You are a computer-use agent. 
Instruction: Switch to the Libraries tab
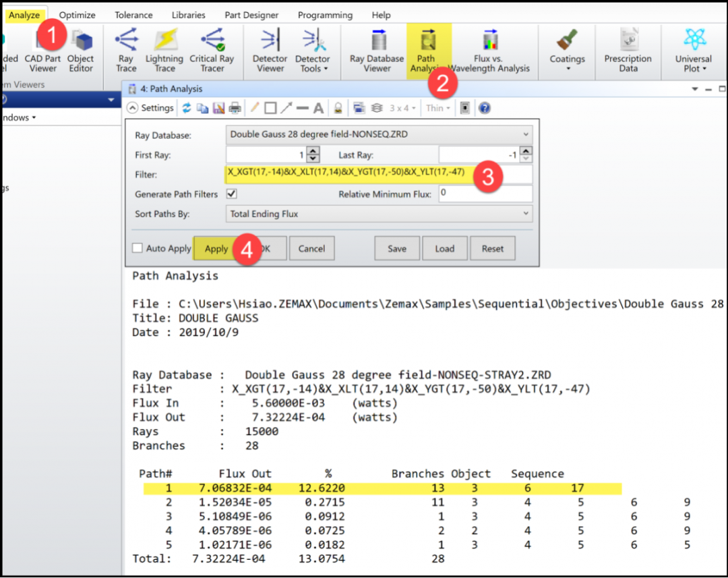pos(189,15)
